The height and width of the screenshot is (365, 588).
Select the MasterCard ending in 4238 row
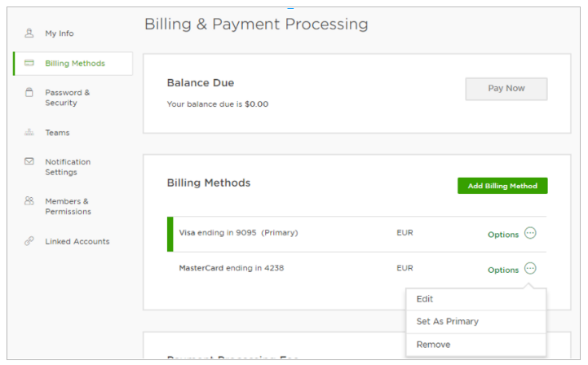231,268
